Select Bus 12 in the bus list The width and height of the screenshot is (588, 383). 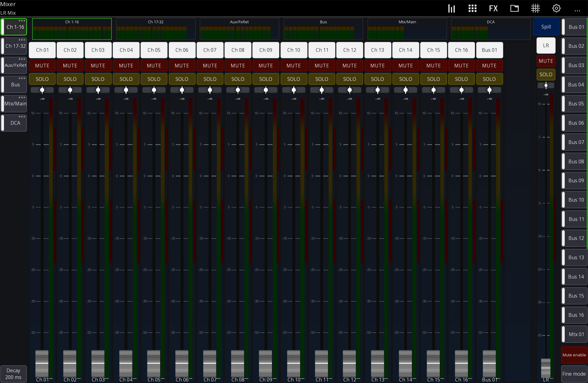575,238
